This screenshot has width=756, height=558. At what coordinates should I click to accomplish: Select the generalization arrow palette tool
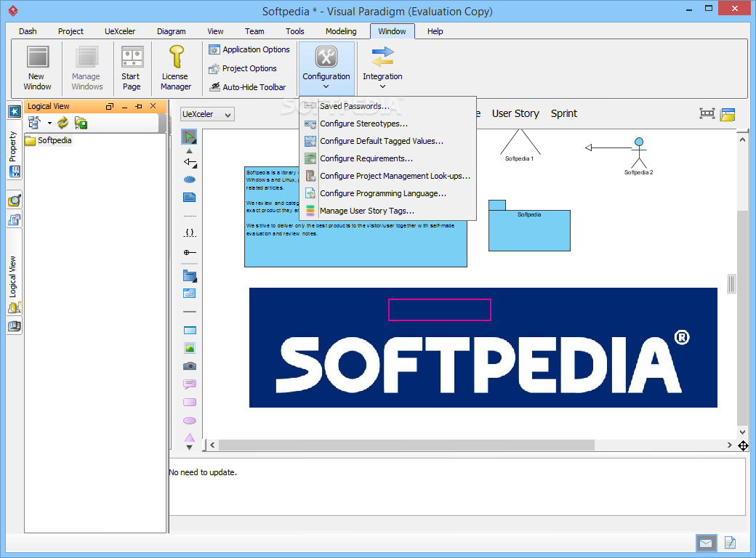(x=190, y=163)
